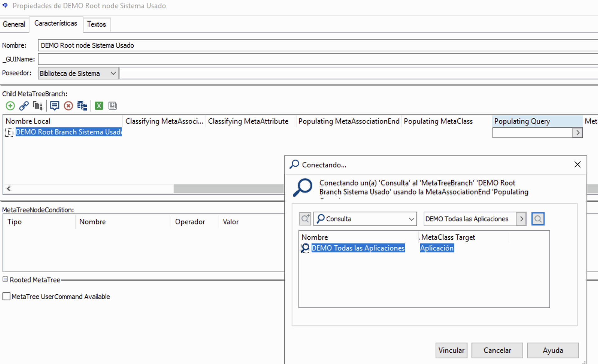Viewport: 598px width, 364px height.
Task: Click the _GUIName input field
Action: tap(318, 59)
